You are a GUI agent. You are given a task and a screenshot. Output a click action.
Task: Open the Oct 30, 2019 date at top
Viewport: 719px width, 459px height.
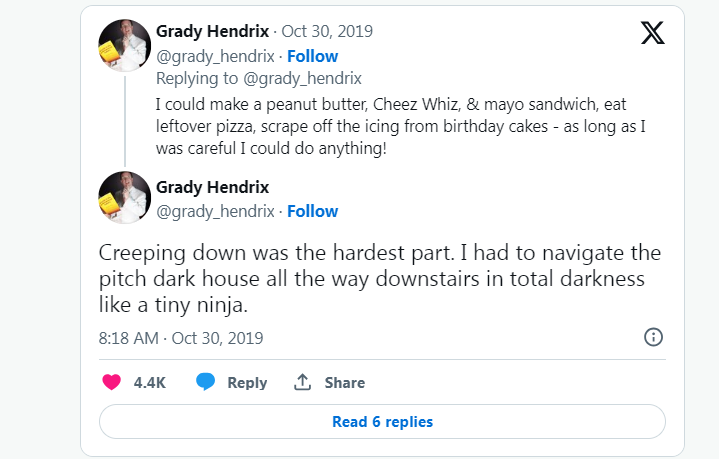tap(333, 33)
